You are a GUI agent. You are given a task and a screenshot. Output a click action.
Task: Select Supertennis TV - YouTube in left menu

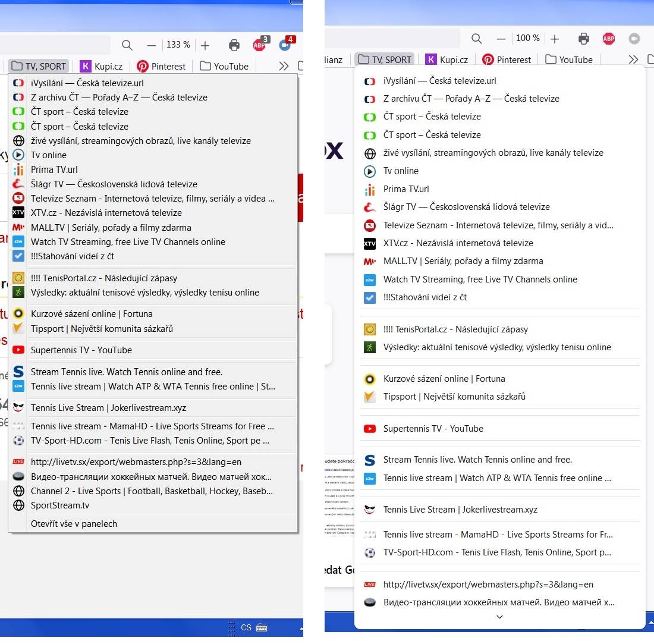click(x=153, y=350)
